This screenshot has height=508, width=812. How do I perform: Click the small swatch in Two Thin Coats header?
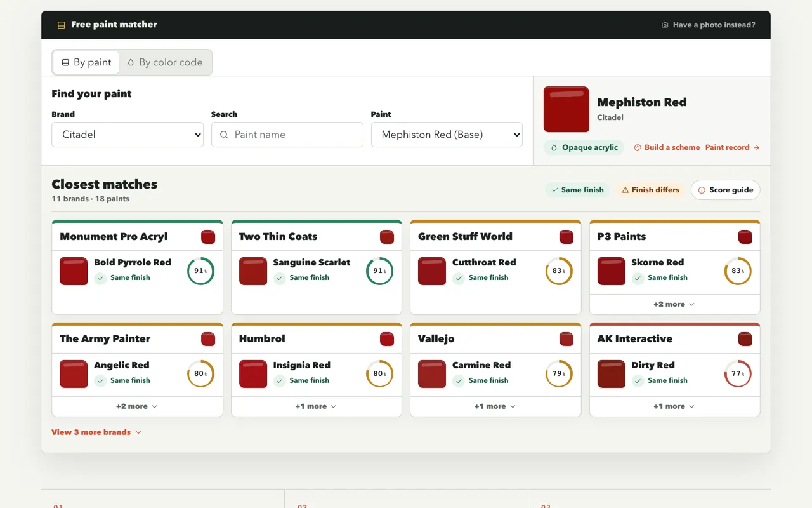click(x=387, y=237)
